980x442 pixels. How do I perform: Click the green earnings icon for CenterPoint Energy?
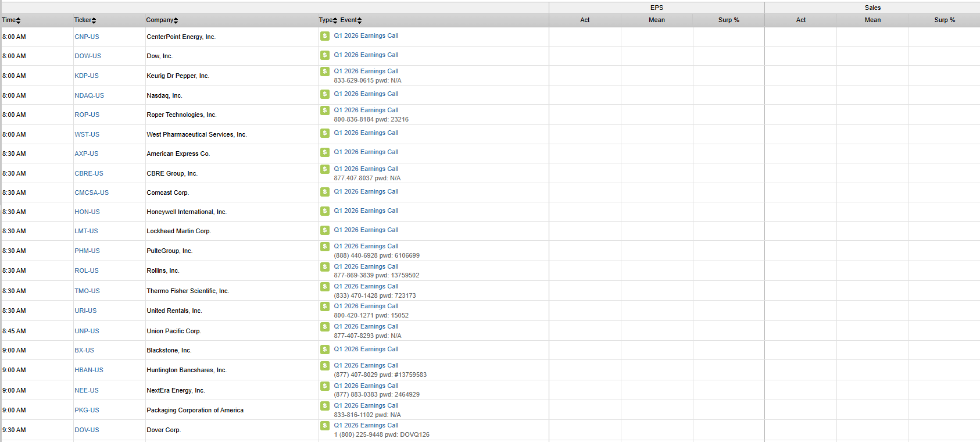pos(325,36)
